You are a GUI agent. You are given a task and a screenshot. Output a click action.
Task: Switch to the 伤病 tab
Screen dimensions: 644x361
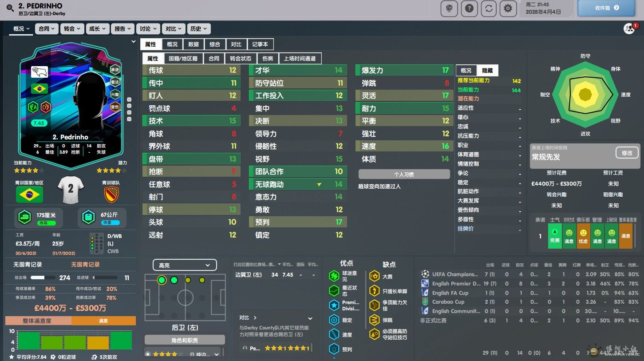(x=268, y=58)
